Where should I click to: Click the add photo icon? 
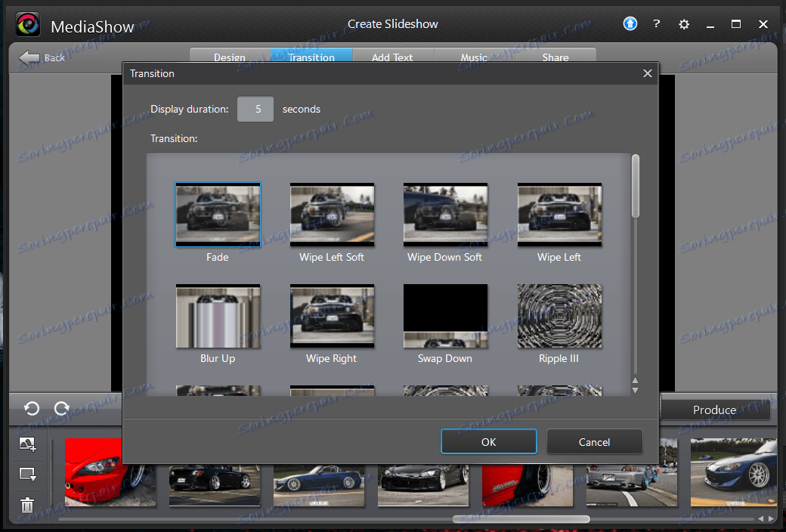pyautogui.click(x=27, y=445)
